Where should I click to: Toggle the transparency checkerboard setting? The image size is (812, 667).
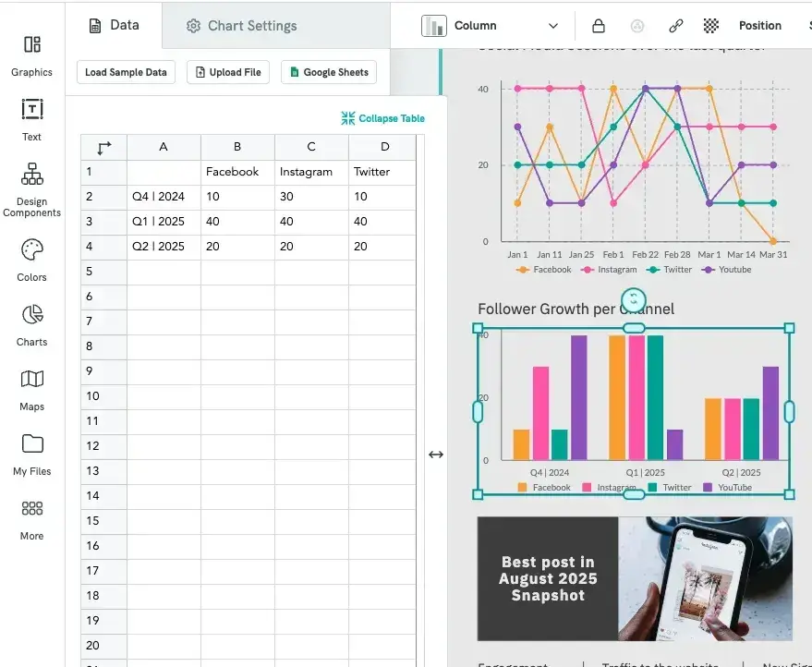[710, 25]
